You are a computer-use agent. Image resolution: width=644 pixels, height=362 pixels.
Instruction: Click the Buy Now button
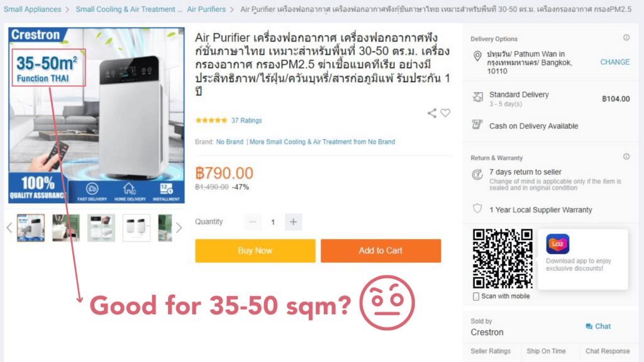click(x=255, y=251)
